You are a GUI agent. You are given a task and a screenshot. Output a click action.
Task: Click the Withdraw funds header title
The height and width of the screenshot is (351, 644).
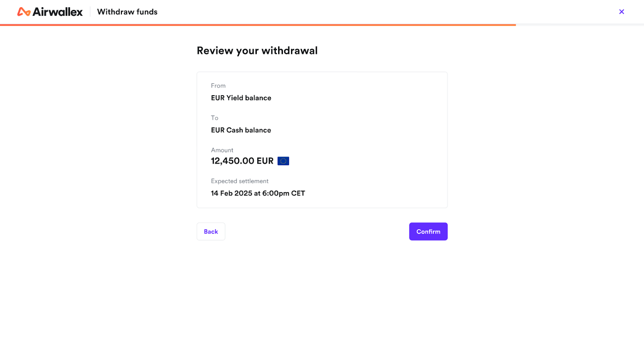pyautogui.click(x=127, y=12)
